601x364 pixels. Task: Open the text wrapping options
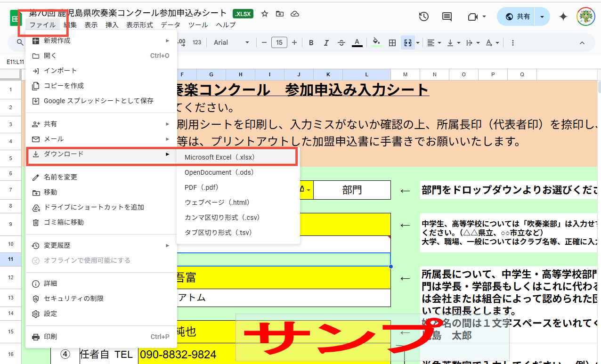[x=472, y=43]
